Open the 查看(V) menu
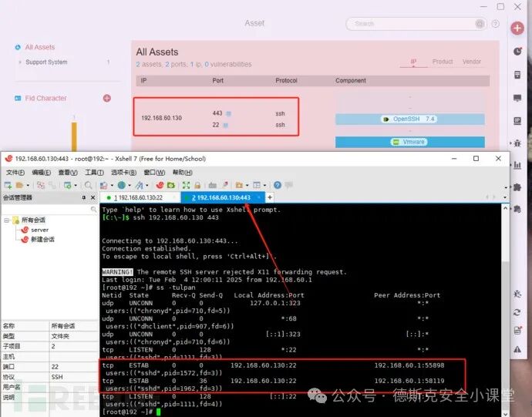The height and width of the screenshot is (417, 532). point(68,173)
